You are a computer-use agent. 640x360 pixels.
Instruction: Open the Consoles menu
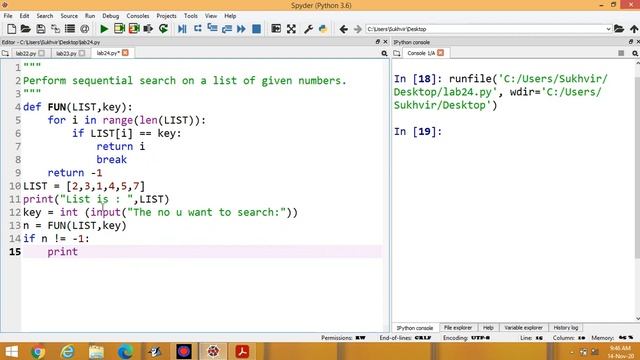click(x=138, y=16)
